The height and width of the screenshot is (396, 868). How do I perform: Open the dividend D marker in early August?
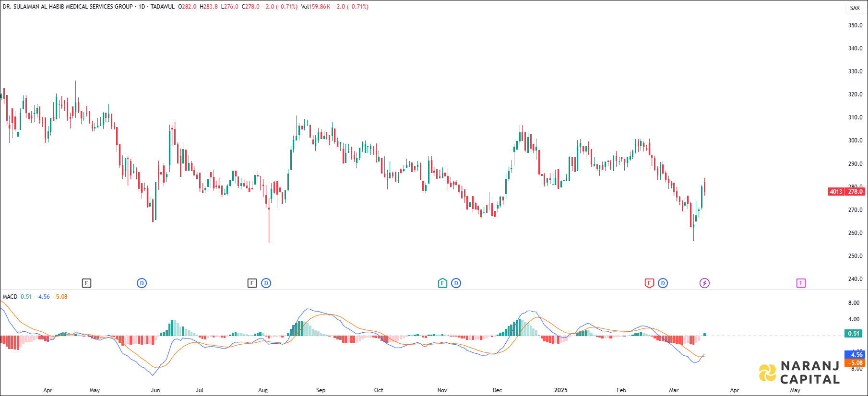click(266, 283)
